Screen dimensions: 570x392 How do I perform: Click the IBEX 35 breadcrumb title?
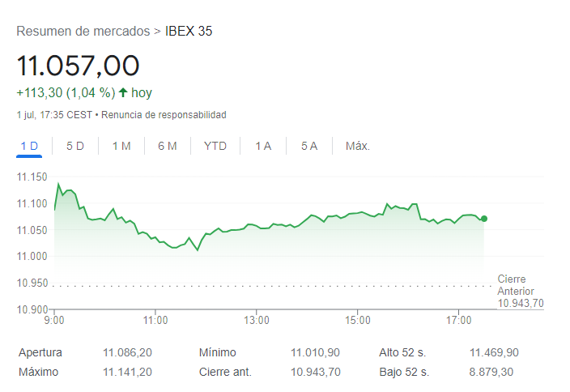pos(189,32)
